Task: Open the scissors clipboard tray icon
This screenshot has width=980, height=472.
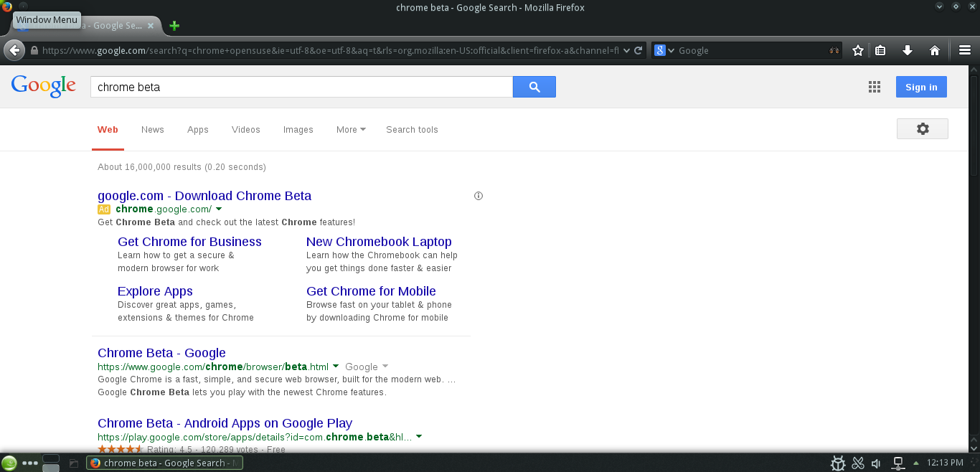Action: (857, 463)
